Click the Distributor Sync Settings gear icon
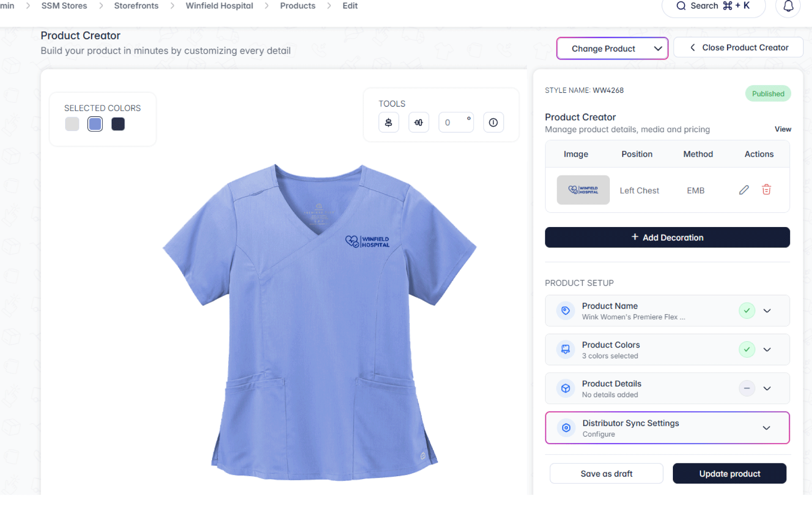 (566, 428)
